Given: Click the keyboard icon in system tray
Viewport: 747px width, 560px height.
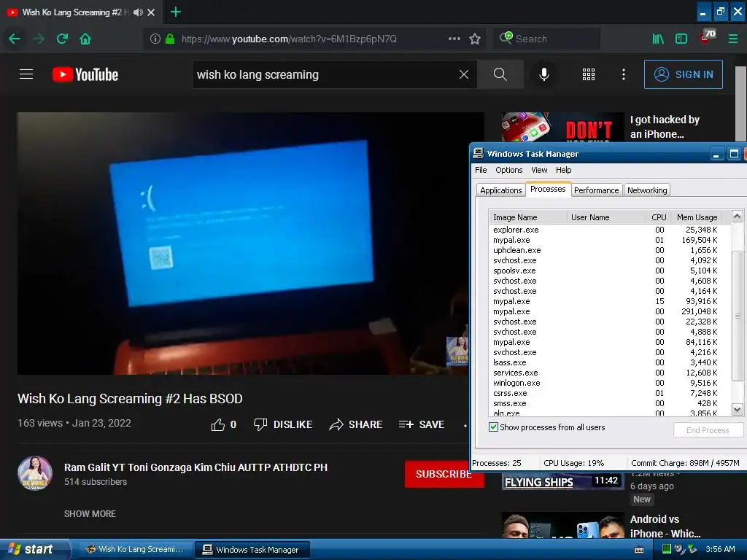Looking at the screenshot, I should [639, 550].
